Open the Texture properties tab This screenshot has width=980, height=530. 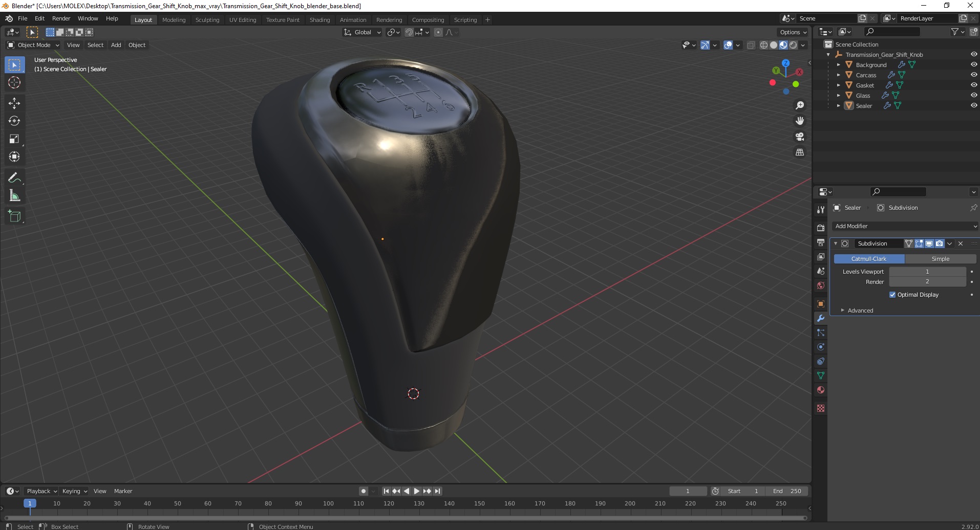point(821,408)
